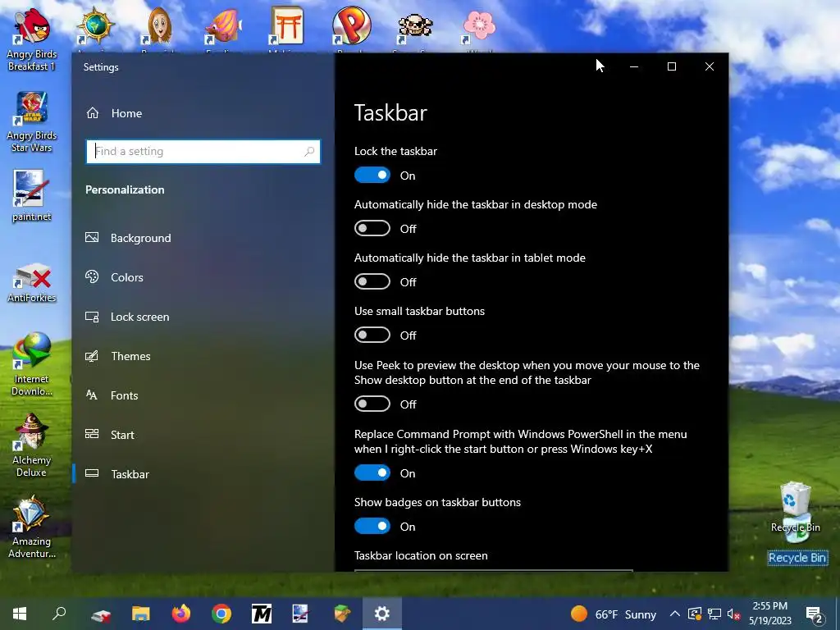Turn off Show badges on taskbar buttons
840x630 pixels.
coord(372,526)
